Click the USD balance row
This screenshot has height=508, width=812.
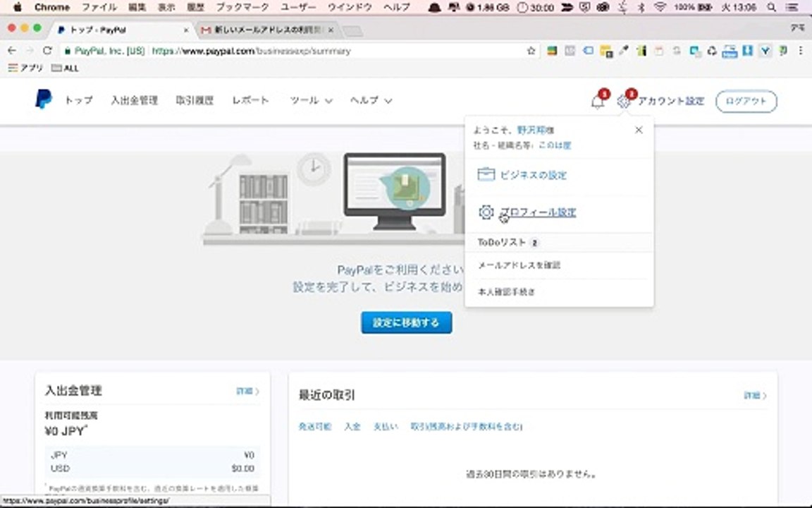[153, 468]
